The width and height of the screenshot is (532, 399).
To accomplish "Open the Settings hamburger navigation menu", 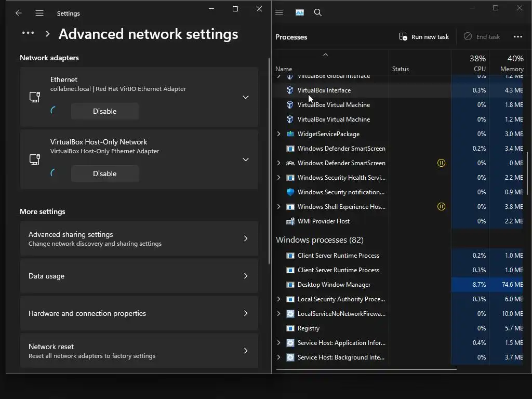I will click(x=39, y=13).
